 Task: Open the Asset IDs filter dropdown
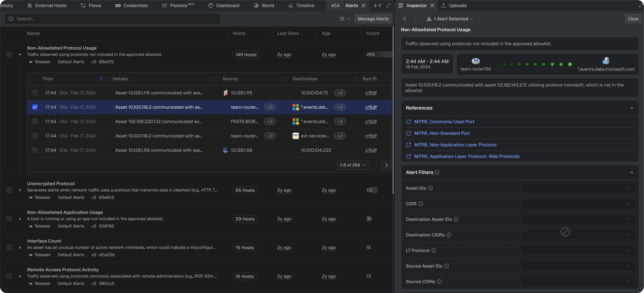578,188
